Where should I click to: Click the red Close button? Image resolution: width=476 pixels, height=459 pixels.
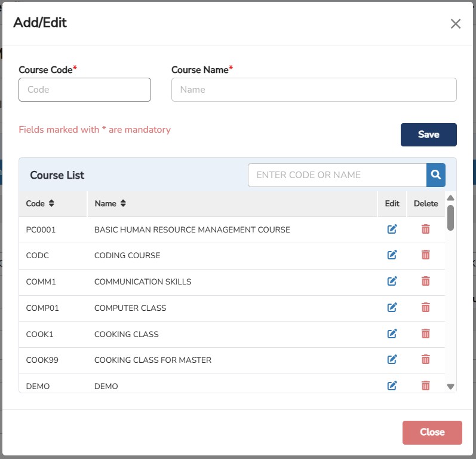pyautogui.click(x=432, y=433)
